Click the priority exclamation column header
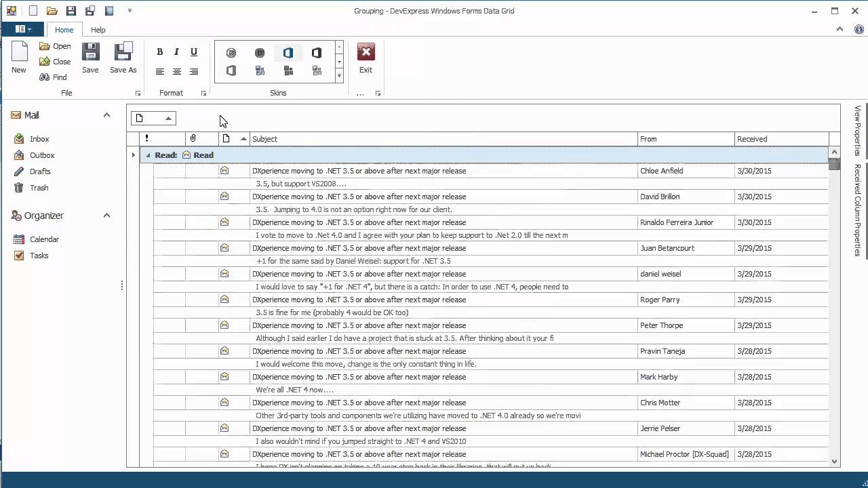 click(x=163, y=139)
